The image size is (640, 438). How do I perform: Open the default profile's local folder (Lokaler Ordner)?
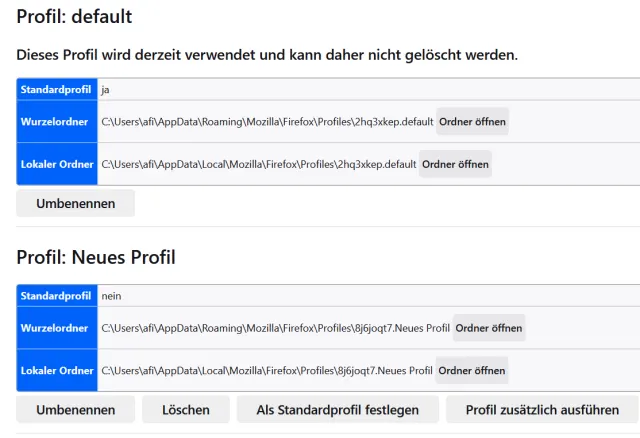pos(455,164)
